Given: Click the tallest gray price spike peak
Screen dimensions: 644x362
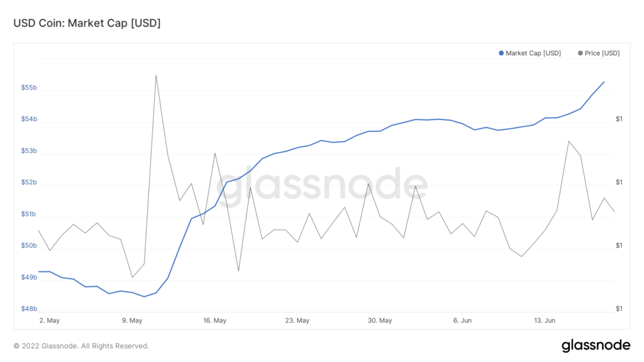Looking at the screenshot, I should (x=156, y=75).
